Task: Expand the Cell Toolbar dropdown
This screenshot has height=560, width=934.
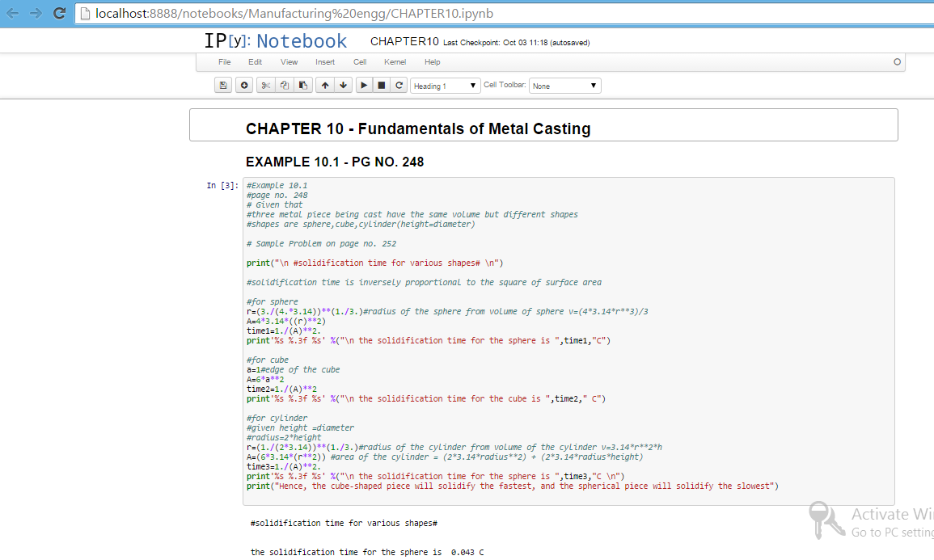Action: (564, 86)
